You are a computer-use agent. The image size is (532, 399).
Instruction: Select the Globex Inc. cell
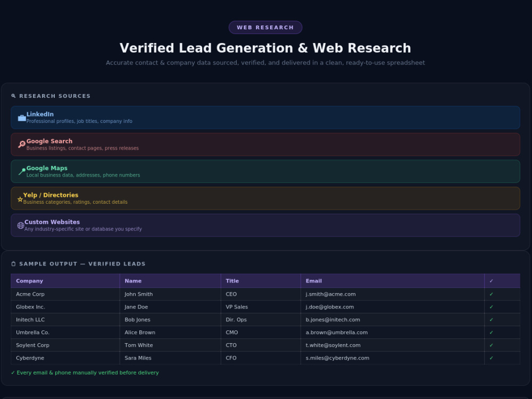tap(65, 307)
